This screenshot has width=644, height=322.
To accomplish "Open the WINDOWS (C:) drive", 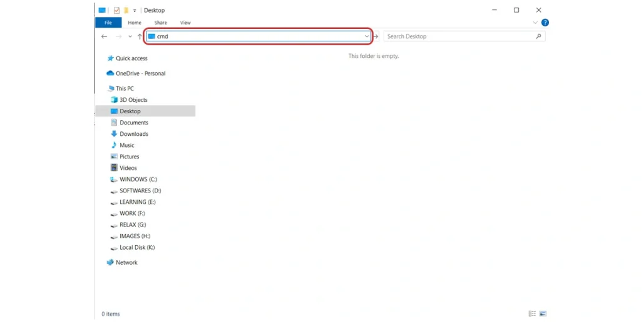I will (134, 179).
